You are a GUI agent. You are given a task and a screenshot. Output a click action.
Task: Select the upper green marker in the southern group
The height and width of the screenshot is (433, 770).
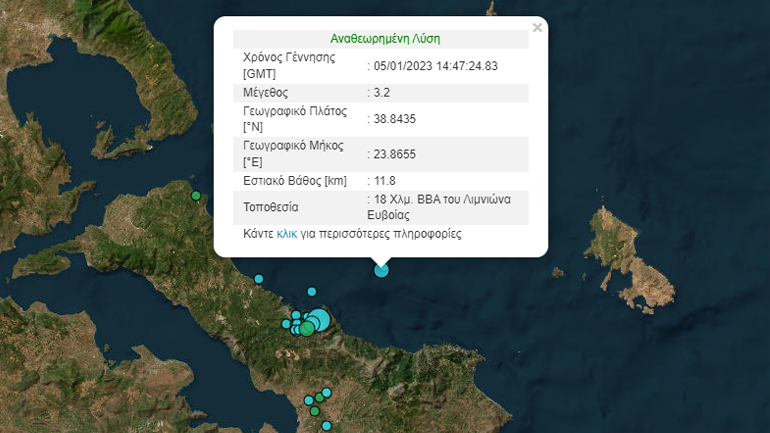pyautogui.click(x=319, y=397)
